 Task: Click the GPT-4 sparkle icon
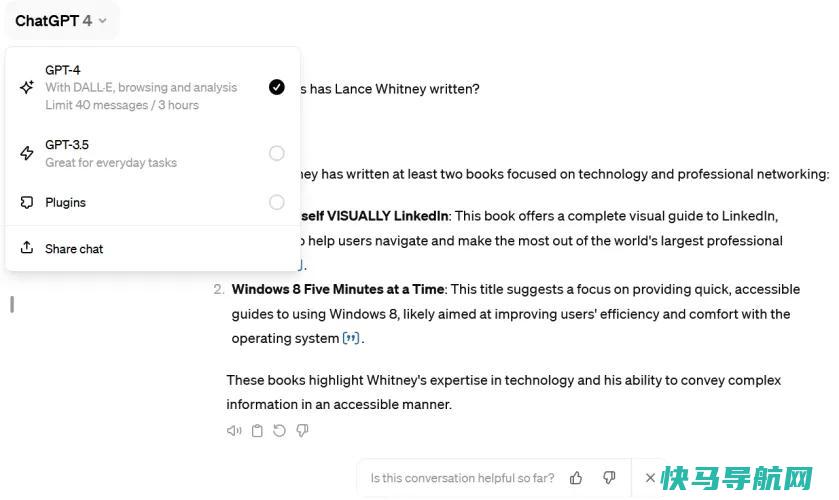[x=27, y=87]
